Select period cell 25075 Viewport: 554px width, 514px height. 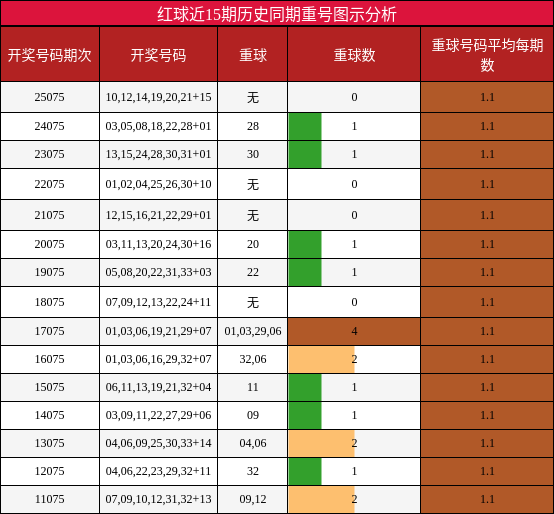tap(49, 97)
